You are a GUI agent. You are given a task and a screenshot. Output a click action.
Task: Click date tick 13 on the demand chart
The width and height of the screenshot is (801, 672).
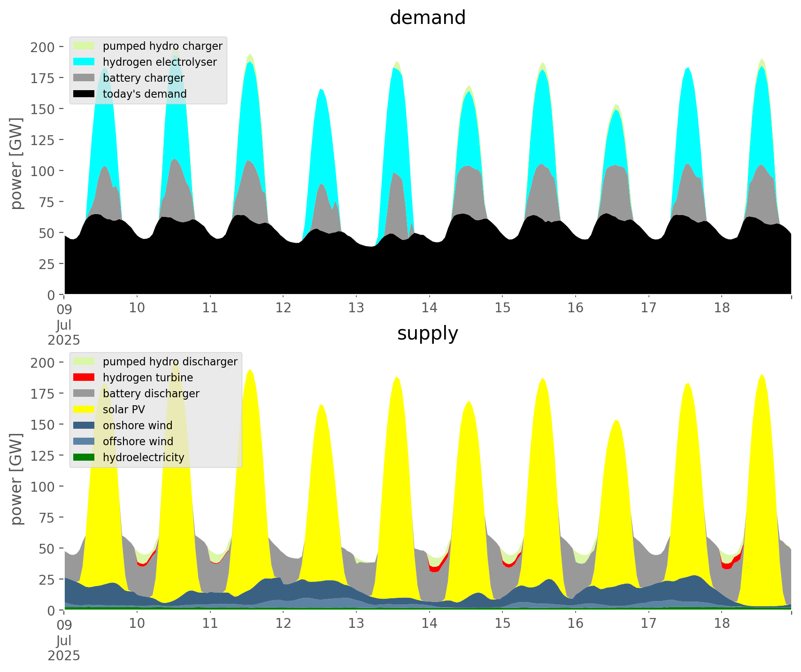pyautogui.click(x=356, y=308)
